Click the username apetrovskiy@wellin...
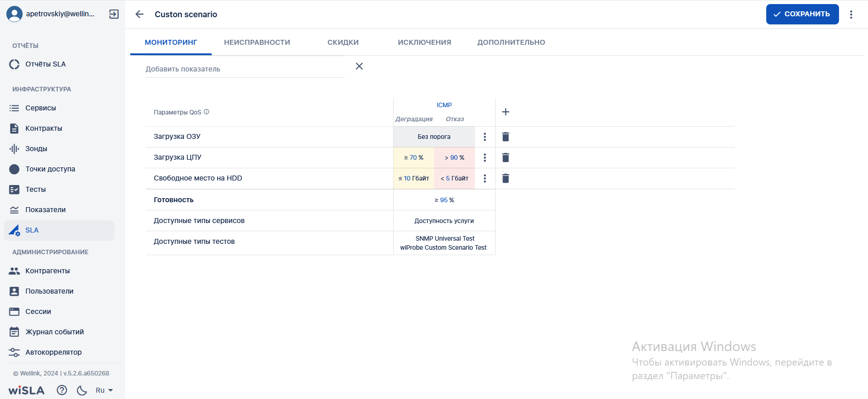This screenshot has height=399, width=868. coord(60,14)
